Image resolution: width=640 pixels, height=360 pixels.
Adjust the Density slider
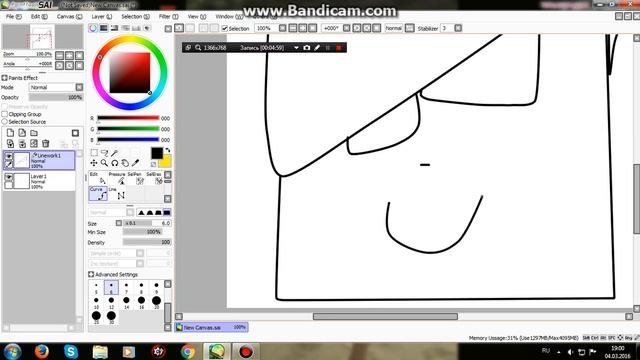pos(147,242)
